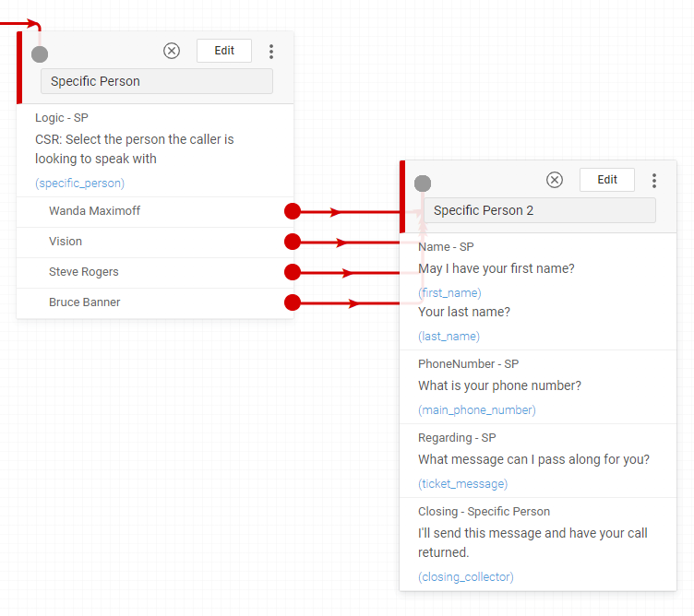694x616 pixels.
Task: Click the Logic - SP label
Action: pyautogui.click(x=62, y=118)
